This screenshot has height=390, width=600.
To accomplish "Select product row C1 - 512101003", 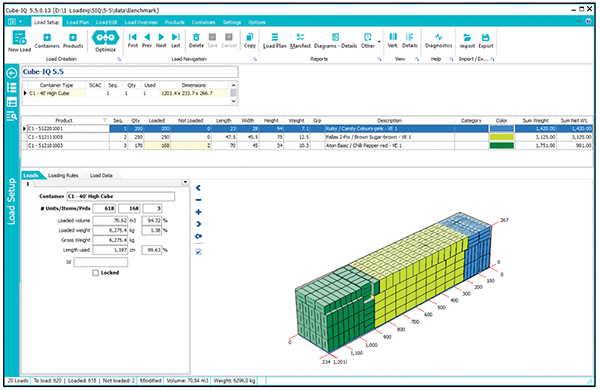I will [308, 145].
